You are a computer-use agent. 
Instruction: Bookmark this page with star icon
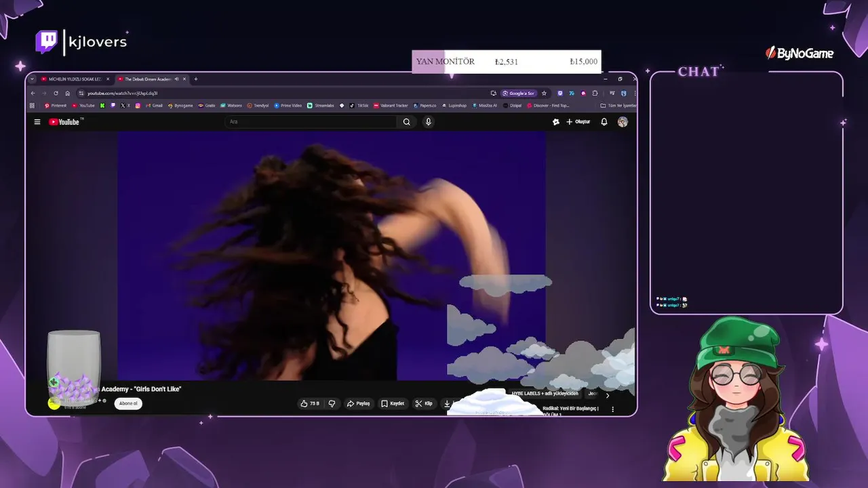544,94
